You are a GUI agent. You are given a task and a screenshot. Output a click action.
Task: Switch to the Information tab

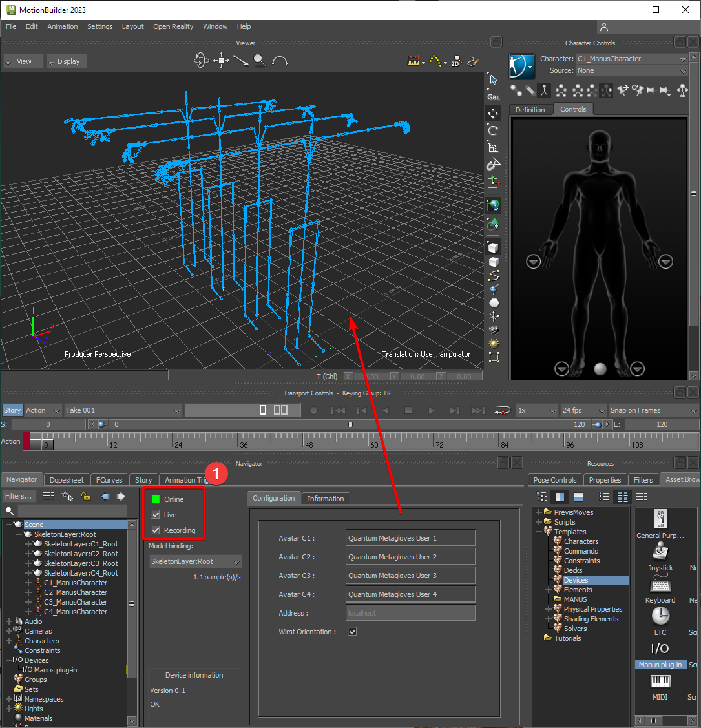(326, 499)
